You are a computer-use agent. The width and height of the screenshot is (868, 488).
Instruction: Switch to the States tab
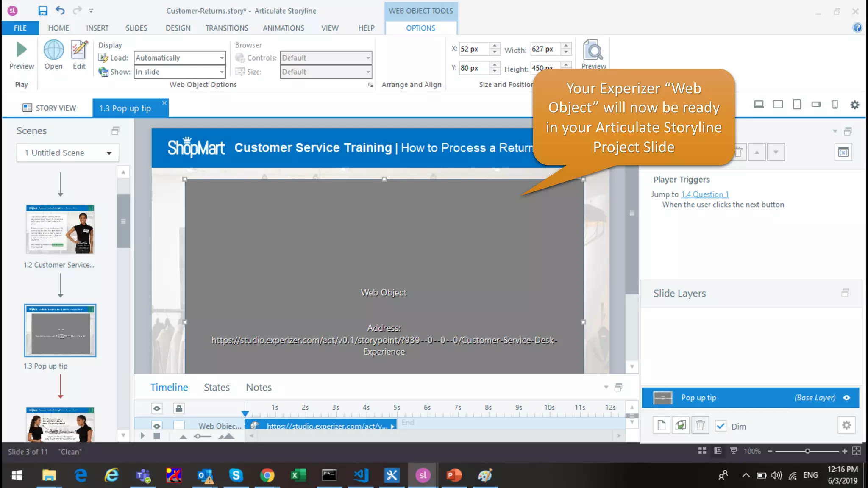coord(217,387)
